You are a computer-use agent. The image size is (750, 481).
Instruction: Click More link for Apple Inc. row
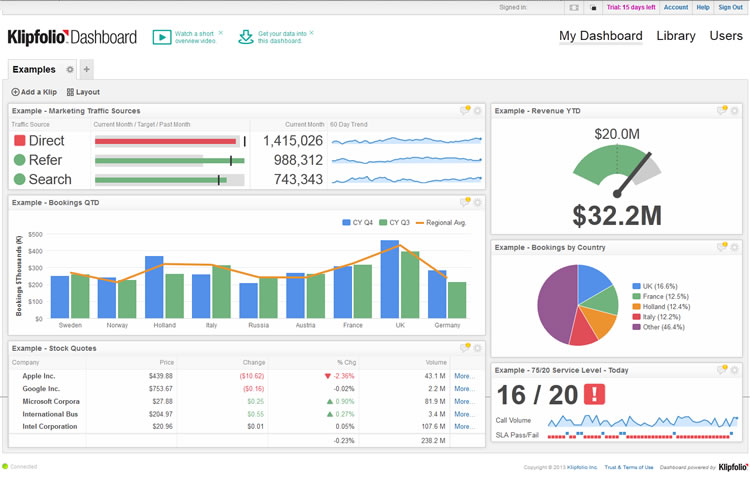pos(464,376)
